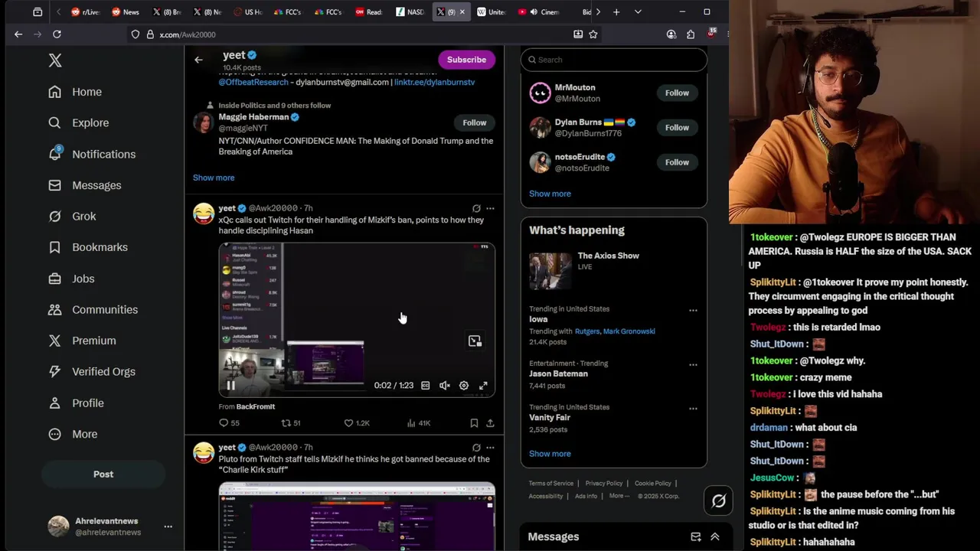Viewport: 980px width, 551px height.
Task: Open Notifications in the sidebar
Action: tap(92, 154)
